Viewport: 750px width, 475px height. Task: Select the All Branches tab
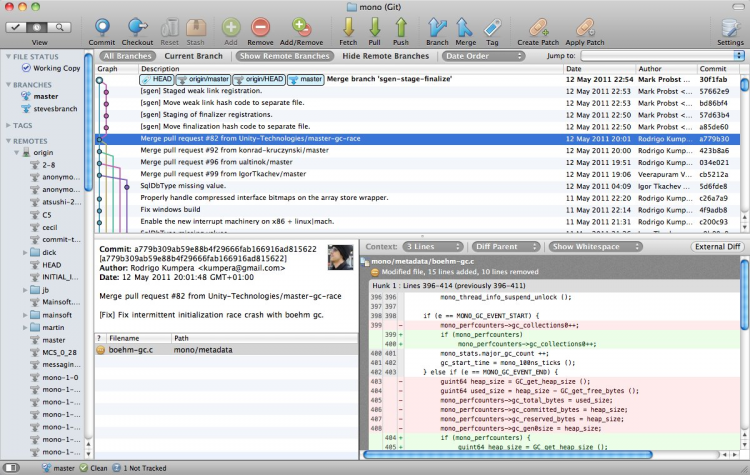click(x=127, y=56)
